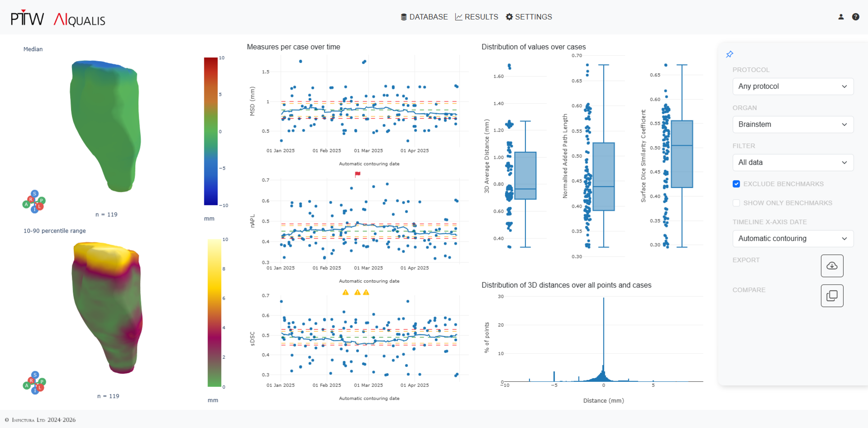This screenshot has height=428, width=868.
Task: Click the 3D Average Distance box plot
Action: pyautogui.click(x=525, y=176)
